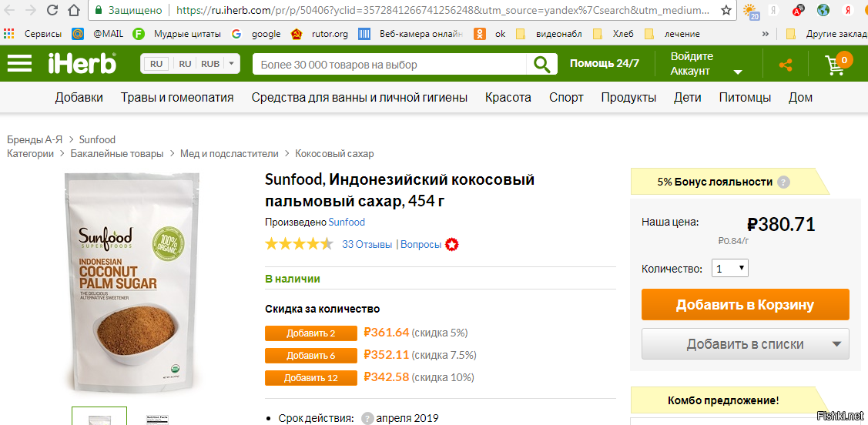
Task: Expand the 'Добавить в списки' dropdown
Action: click(x=836, y=344)
